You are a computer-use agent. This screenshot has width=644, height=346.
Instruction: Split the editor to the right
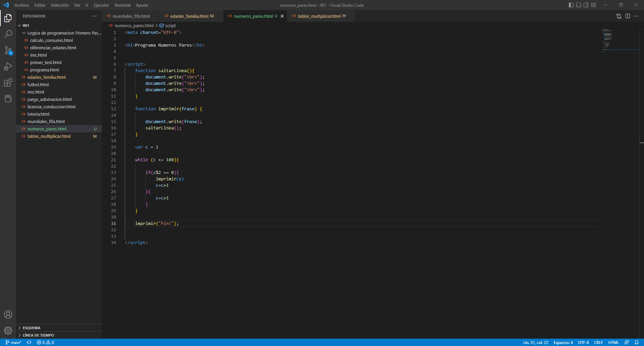[x=628, y=16]
